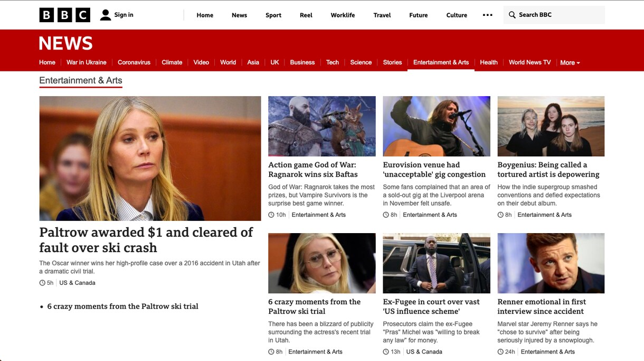Open the Ex-Fugee court thumbnail

pos(437,263)
